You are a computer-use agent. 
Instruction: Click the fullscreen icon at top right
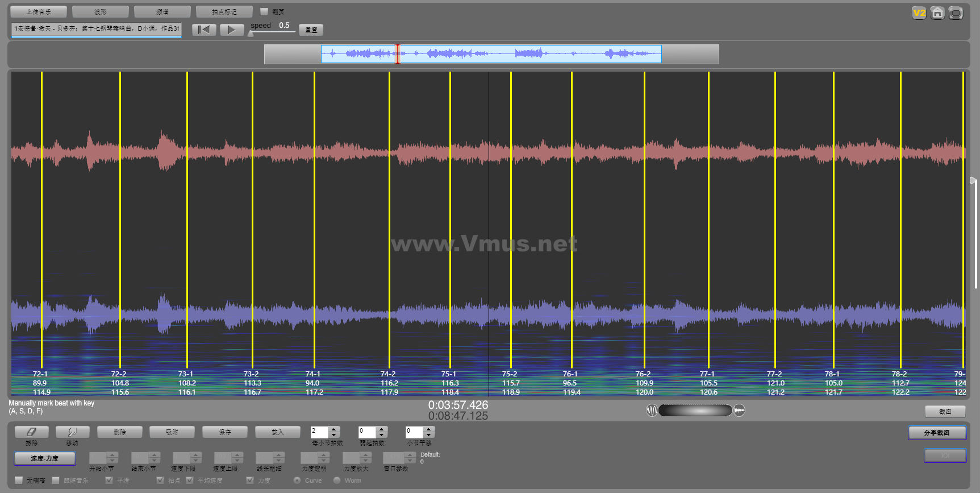956,13
